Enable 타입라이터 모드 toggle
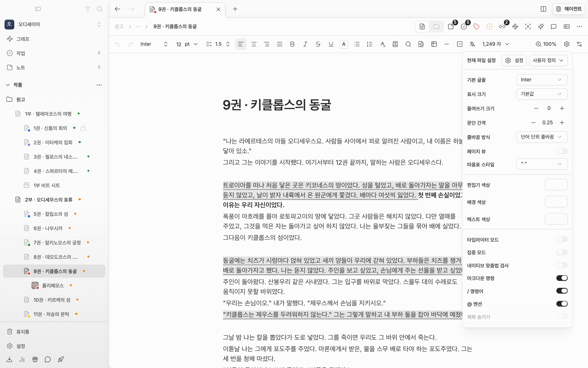588x368 pixels. tap(562, 239)
